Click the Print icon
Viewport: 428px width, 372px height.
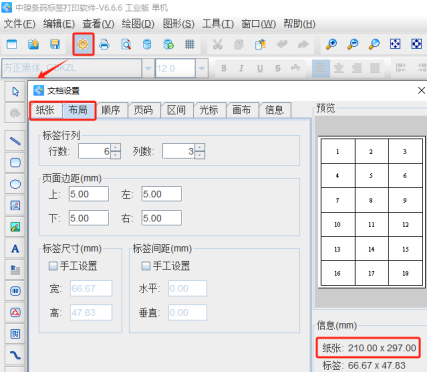[x=104, y=44]
